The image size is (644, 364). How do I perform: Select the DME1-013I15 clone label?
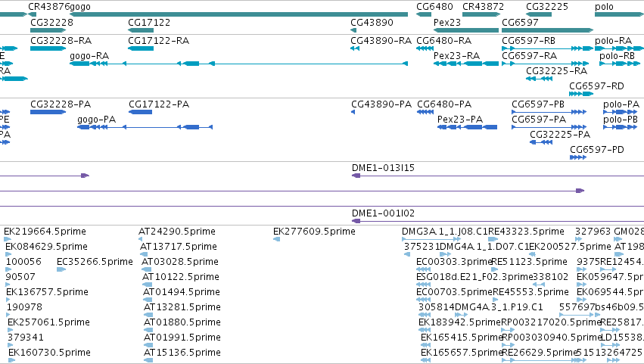click(383, 168)
